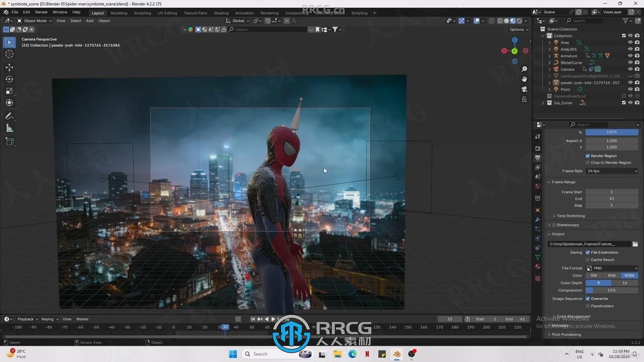This screenshot has height=362, width=644.
Task: Select the Cursor tool in the viewport toolbar
Action: pyautogui.click(x=10, y=54)
